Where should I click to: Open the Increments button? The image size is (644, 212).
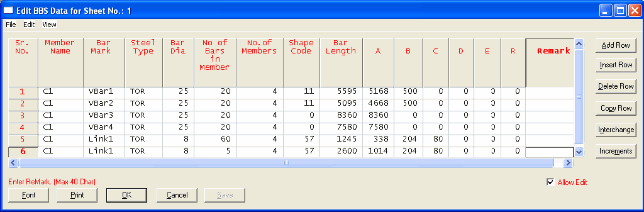pyautogui.click(x=615, y=151)
